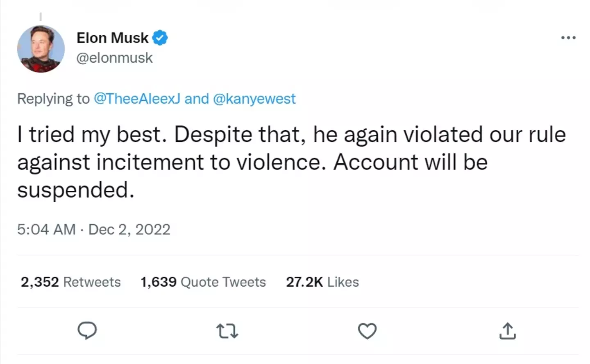Click the 5:04 AM time stamp
This screenshot has height=364, width=590.
click(x=46, y=229)
